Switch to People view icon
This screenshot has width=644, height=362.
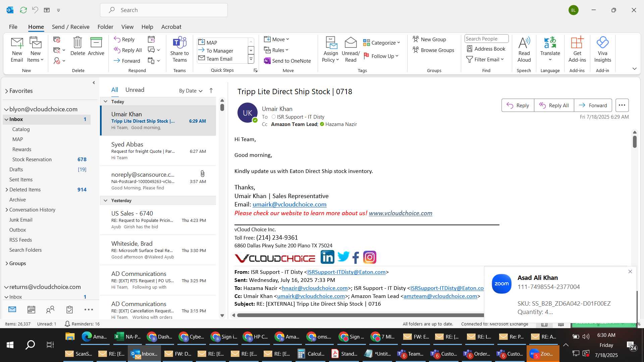50,310
